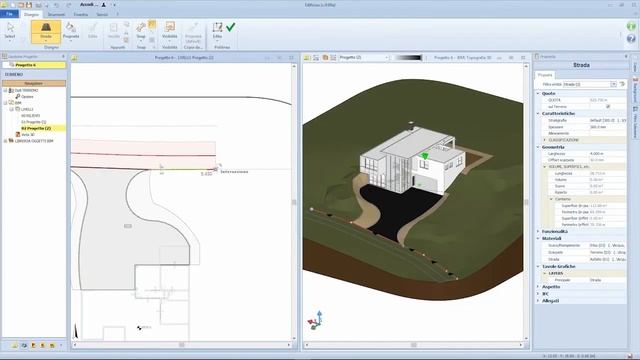Screen dimensions: 640x360
Task: Open the Filtro entità dropdown
Action: point(613,84)
